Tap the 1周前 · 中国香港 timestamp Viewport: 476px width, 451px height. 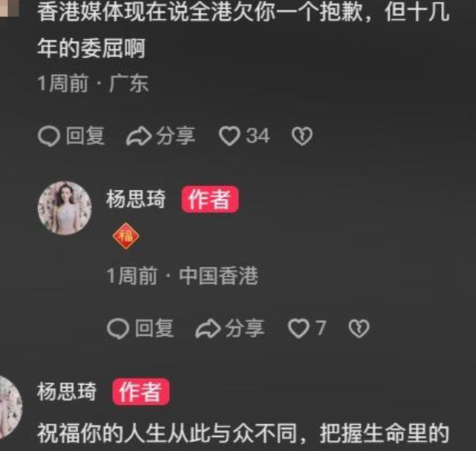[182, 276]
